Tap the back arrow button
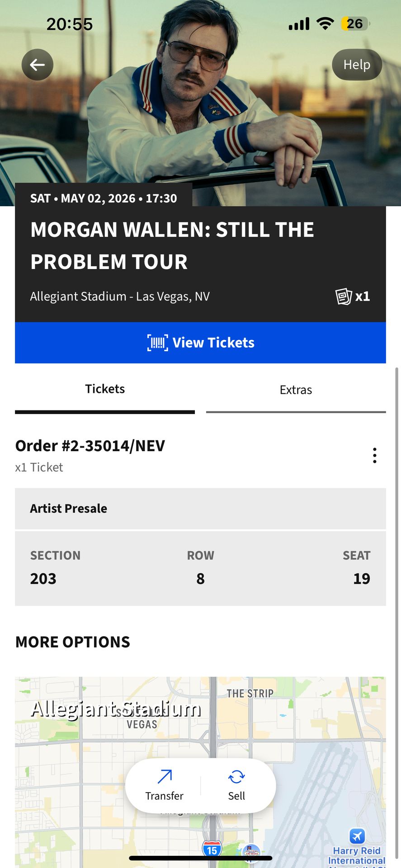 (x=38, y=65)
